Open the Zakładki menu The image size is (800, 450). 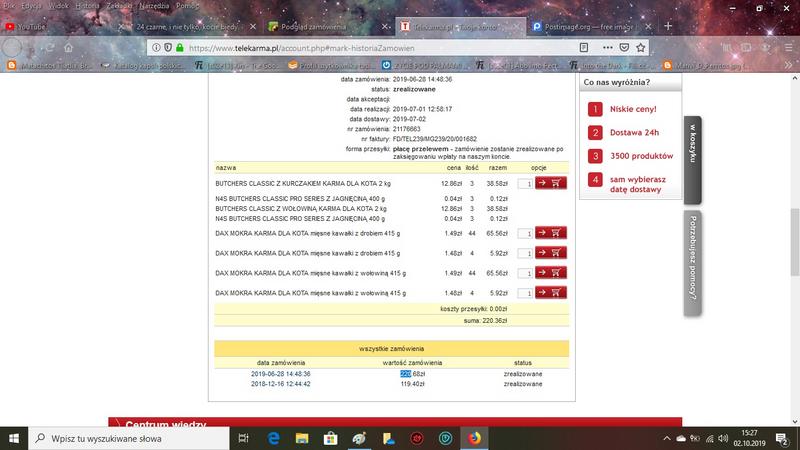[x=119, y=6]
